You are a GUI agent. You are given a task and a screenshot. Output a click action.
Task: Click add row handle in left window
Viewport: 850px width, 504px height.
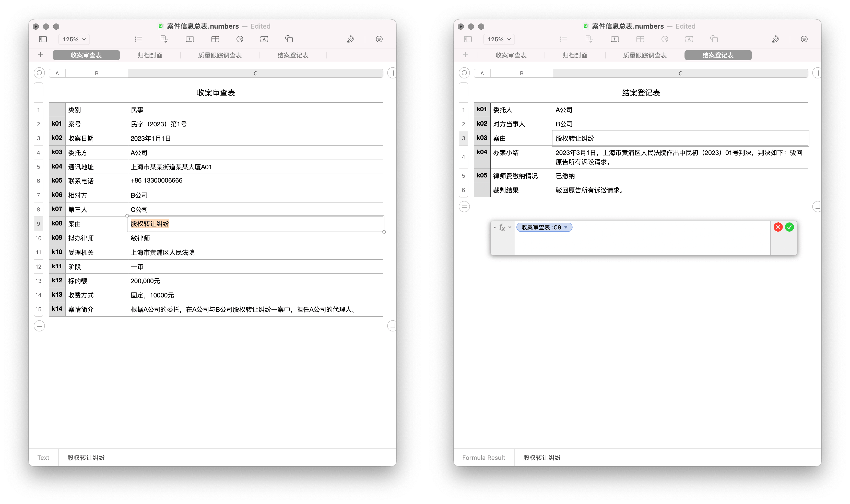click(x=39, y=326)
